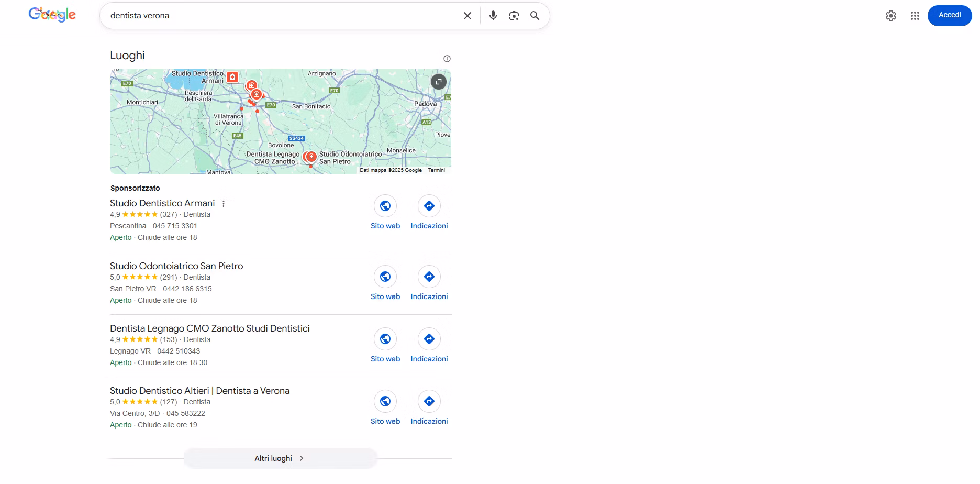Open Dentista Legnago CMO Zanotto Studi Dentistici listing
Image resolution: width=980 pixels, height=484 pixels.
210,328
